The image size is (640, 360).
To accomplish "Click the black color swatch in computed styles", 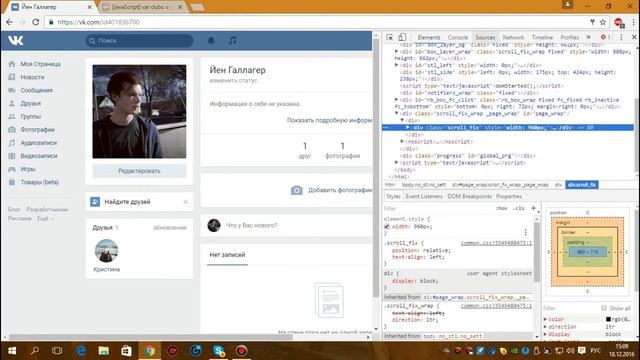I will coord(608,319).
